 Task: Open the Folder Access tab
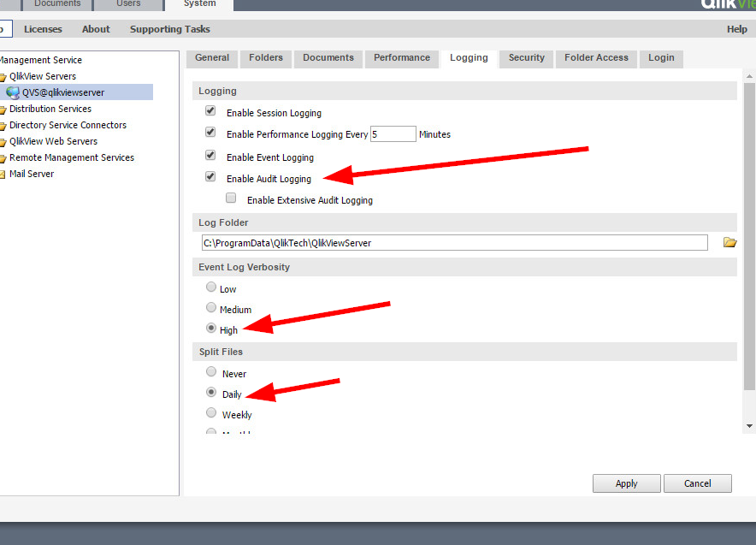point(596,58)
